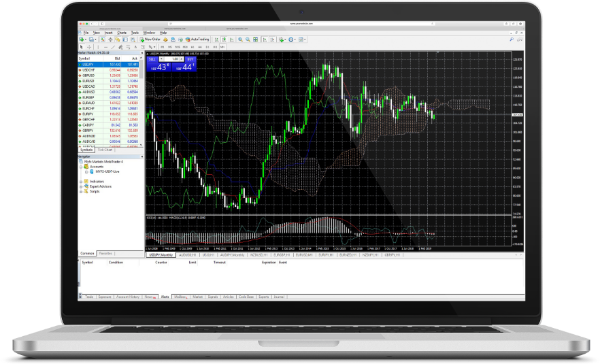600x364 pixels.
Task: Switch Navigator to Favorites tab
Action: (x=105, y=253)
